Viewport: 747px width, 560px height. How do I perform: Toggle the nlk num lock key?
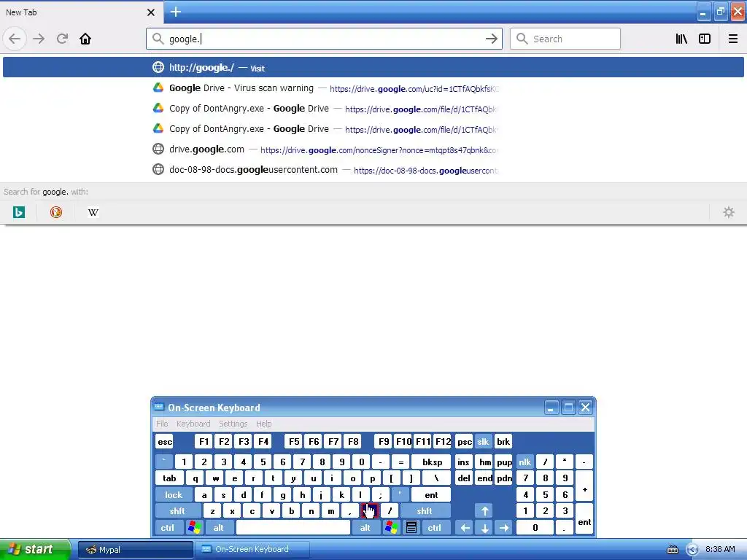point(525,462)
